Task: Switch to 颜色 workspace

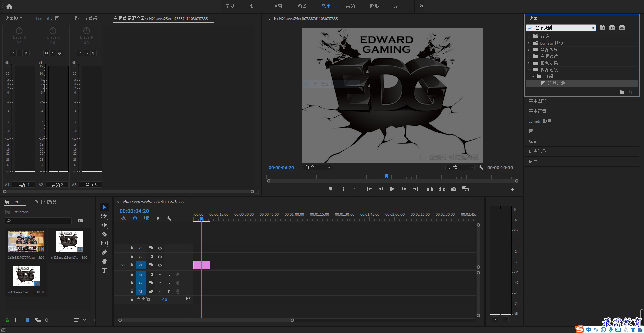Action: click(302, 6)
